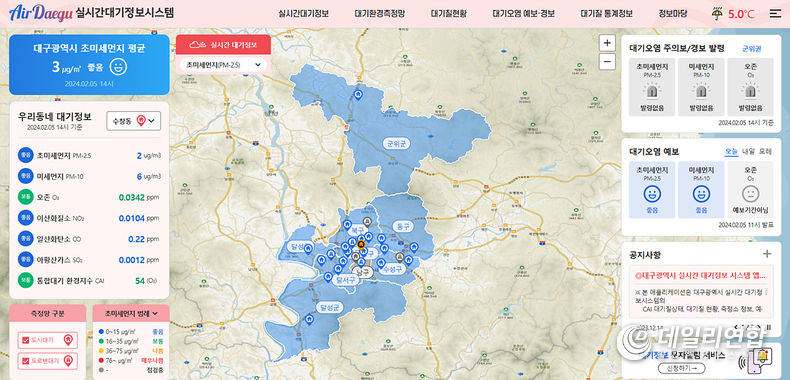
Task: Collapse the 초미세먼지 범례 legend
Action: 131,313
